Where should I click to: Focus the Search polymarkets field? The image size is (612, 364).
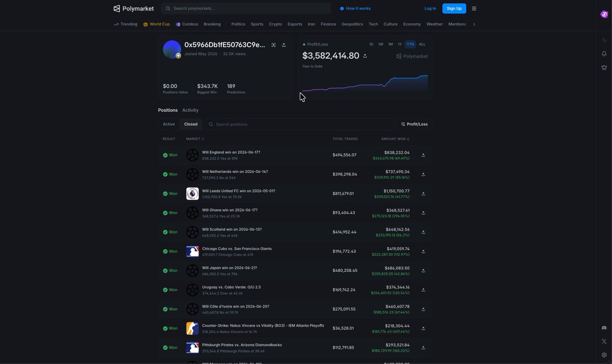click(246, 9)
